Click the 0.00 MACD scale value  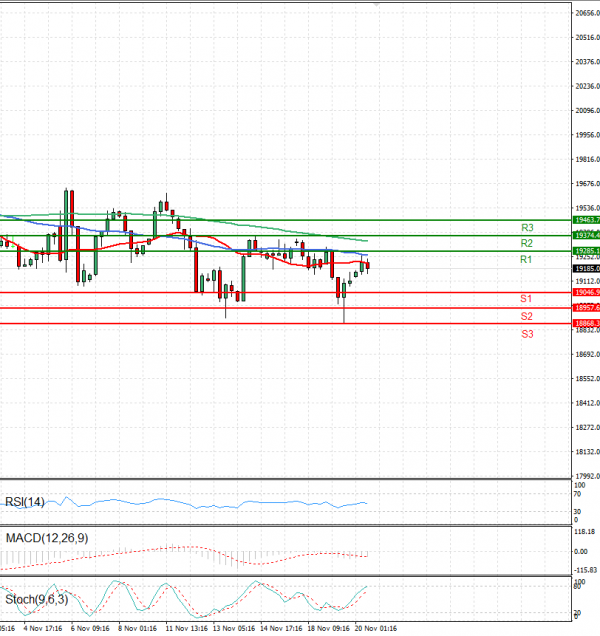(581, 552)
